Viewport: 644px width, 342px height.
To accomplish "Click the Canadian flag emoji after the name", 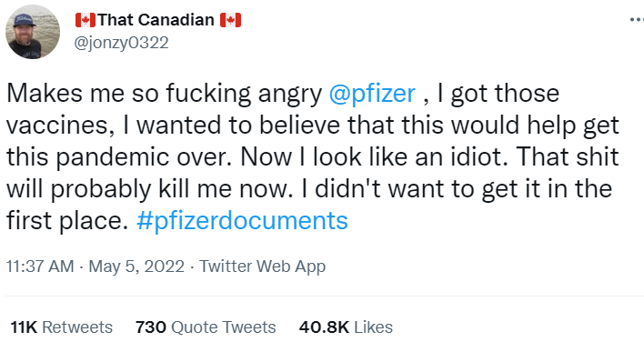I will pyautogui.click(x=230, y=20).
